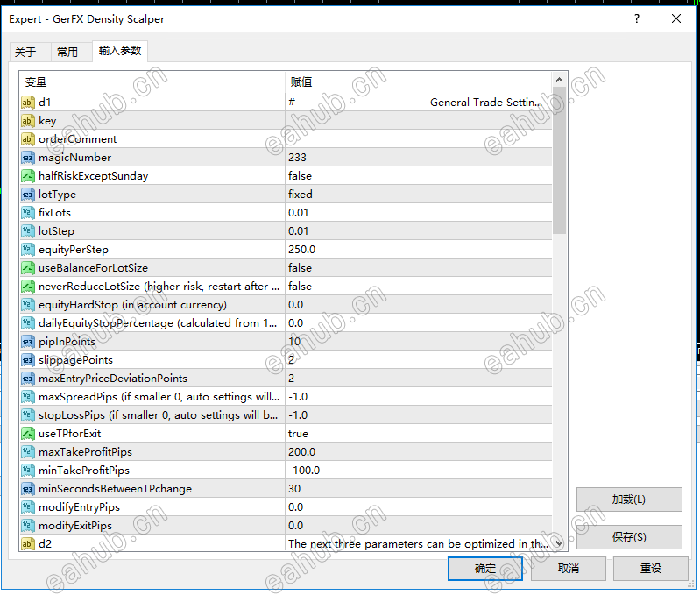Screen dimensions: 700x595
Task: Click the double icon beside stopLossPips
Action: point(28,415)
